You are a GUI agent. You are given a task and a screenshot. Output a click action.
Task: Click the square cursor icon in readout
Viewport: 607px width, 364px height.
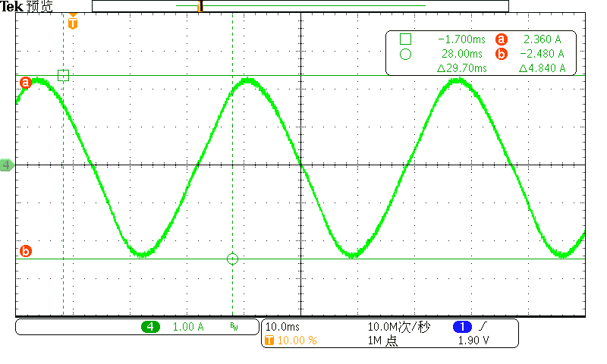405,39
